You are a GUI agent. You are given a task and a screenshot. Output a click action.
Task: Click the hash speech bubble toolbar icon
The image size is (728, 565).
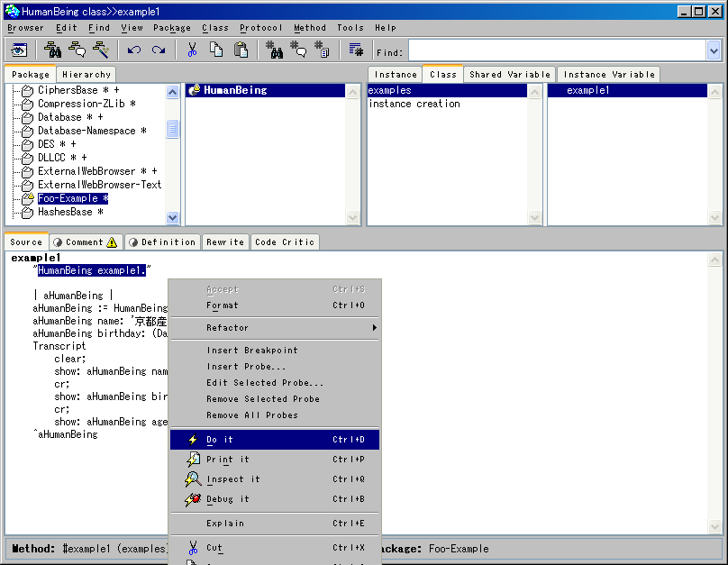pyautogui.click(x=298, y=50)
